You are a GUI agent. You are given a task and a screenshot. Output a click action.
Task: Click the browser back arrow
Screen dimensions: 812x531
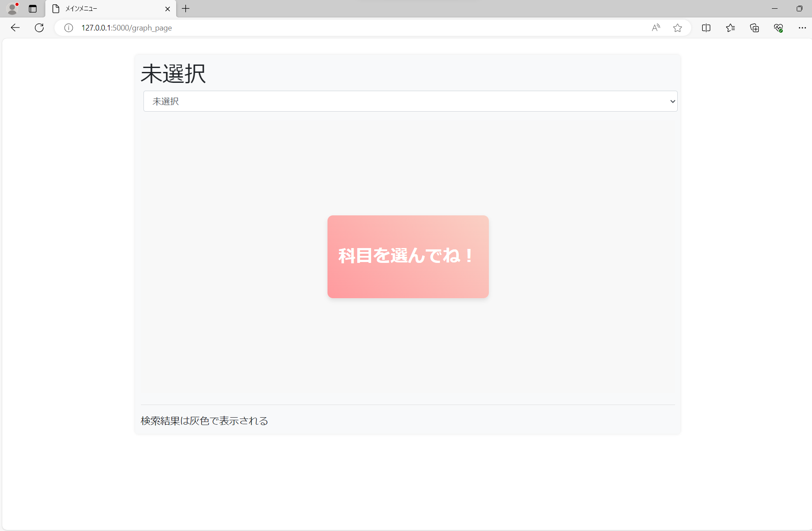[x=15, y=28]
